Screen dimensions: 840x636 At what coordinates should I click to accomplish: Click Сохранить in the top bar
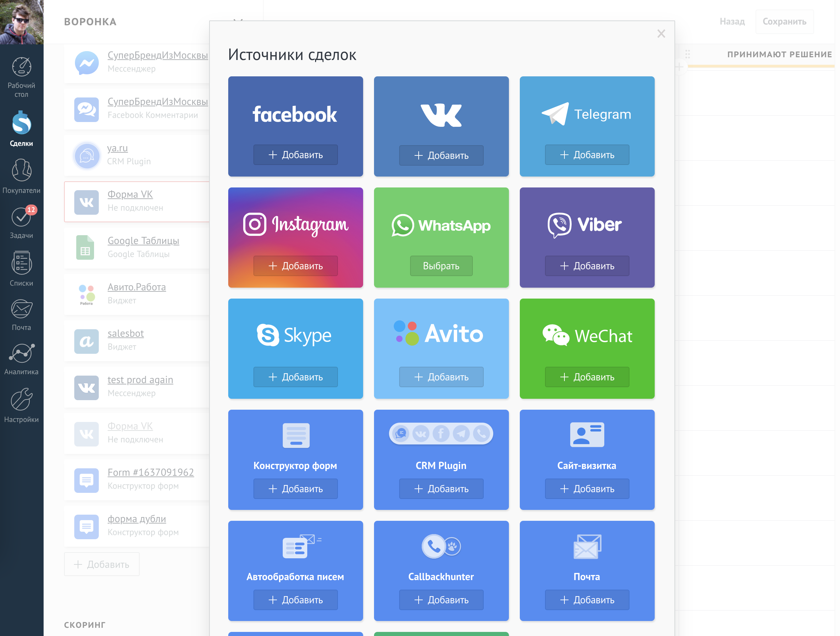784,22
